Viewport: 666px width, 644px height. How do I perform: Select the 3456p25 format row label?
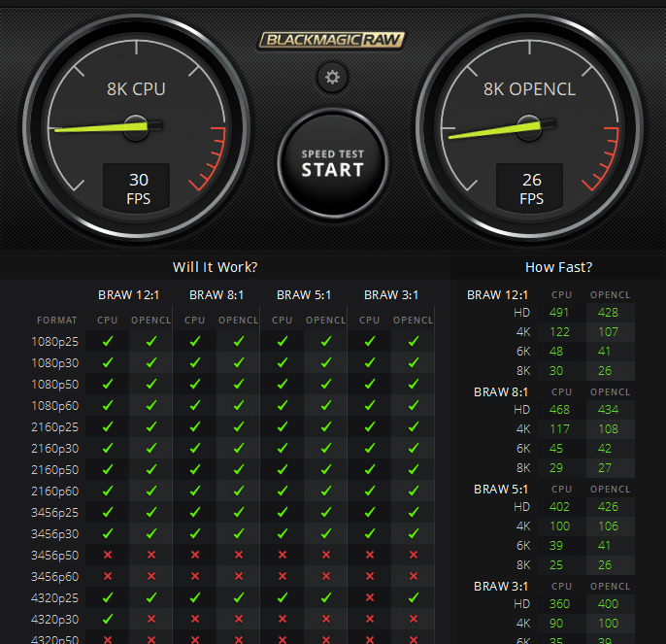[54, 513]
